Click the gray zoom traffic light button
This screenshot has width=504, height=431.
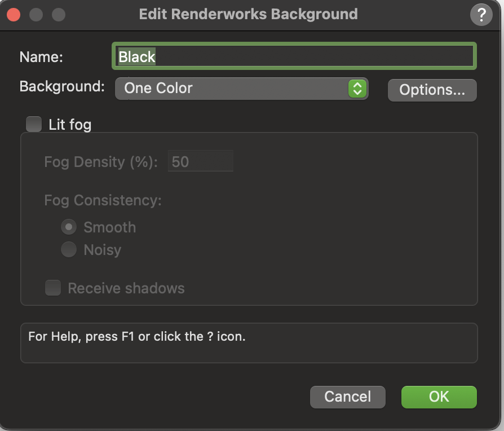coord(59,14)
